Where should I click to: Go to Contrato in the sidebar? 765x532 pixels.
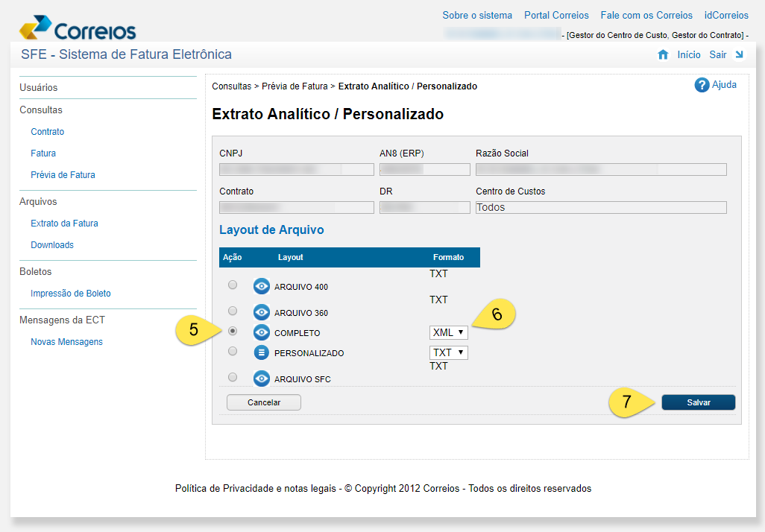(47, 132)
